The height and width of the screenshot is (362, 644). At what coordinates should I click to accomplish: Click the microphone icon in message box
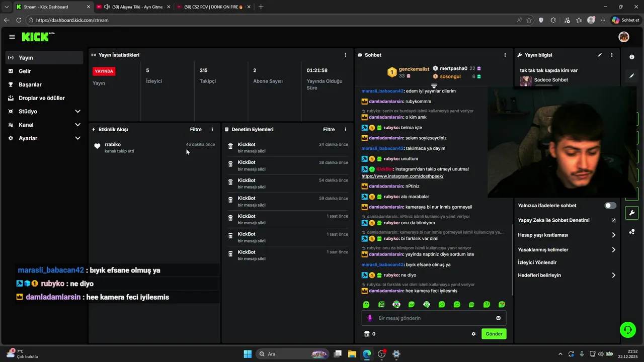pyautogui.click(x=370, y=318)
